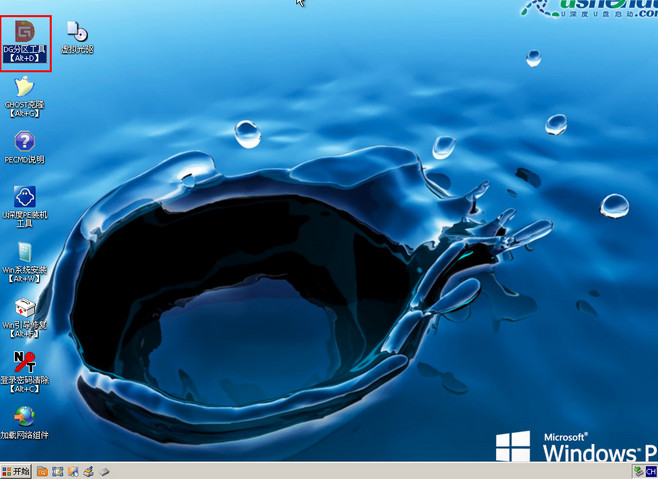Click the CH input language indicator

(651, 472)
